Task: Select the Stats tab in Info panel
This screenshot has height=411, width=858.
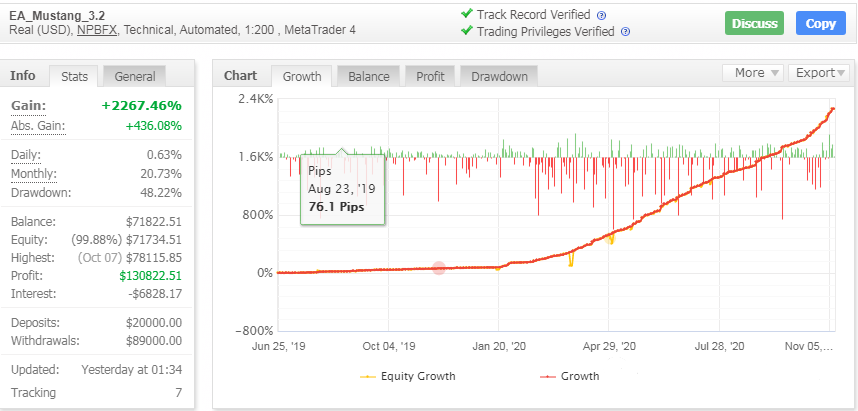Action: pyautogui.click(x=74, y=76)
